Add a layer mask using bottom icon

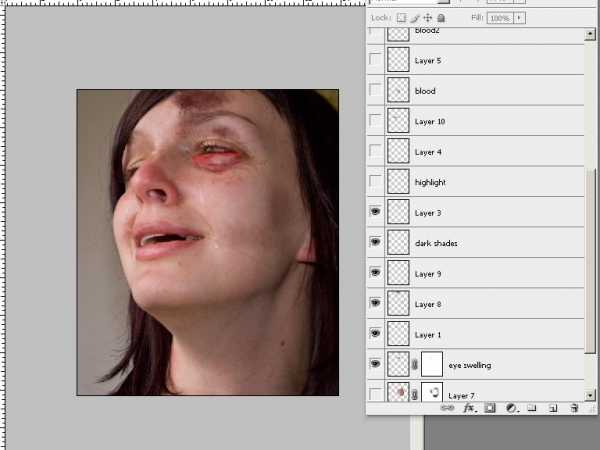pyautogui.click(x=489, y=408)
